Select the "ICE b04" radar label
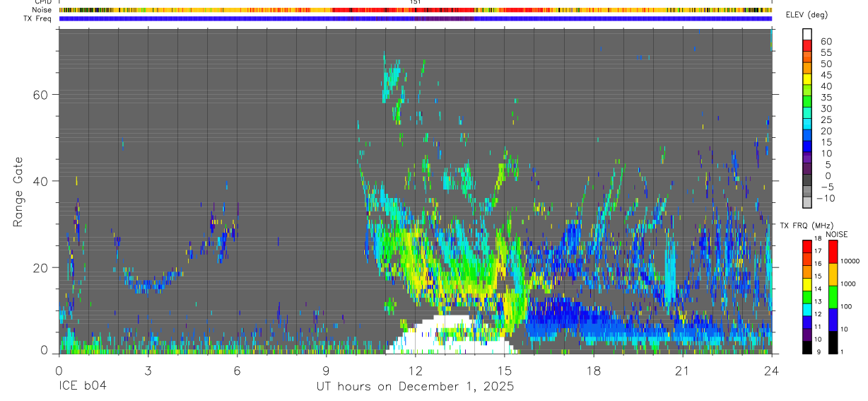Viewport: 868px width, 401px height. click(83, 387)
